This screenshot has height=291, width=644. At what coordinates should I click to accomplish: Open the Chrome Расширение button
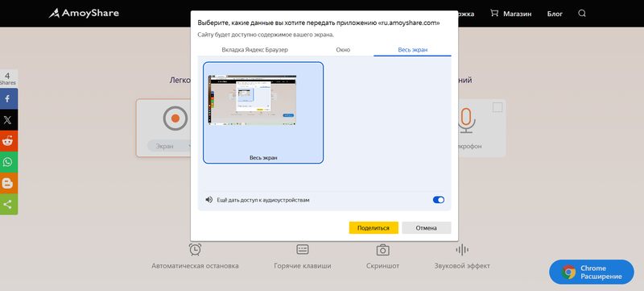(592, 272)
